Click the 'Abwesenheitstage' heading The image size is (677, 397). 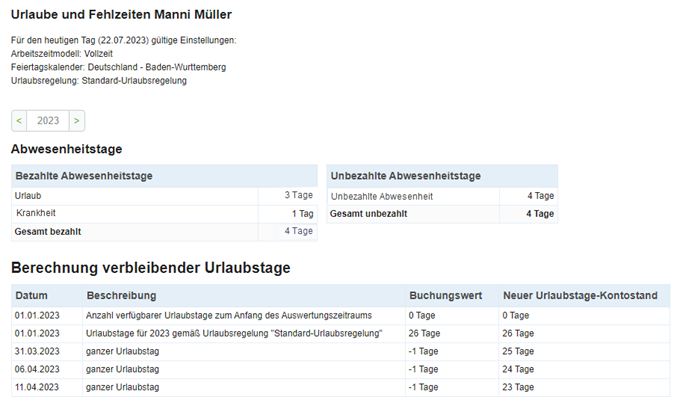66,149
